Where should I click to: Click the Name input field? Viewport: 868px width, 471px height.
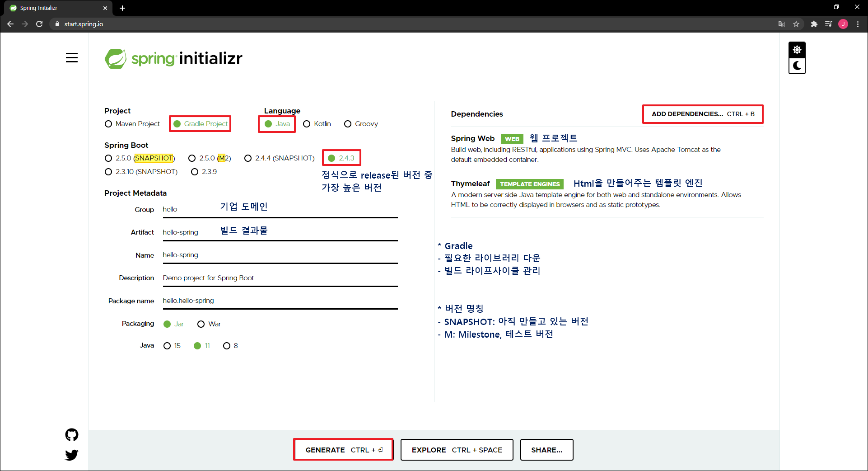point(280,255)
